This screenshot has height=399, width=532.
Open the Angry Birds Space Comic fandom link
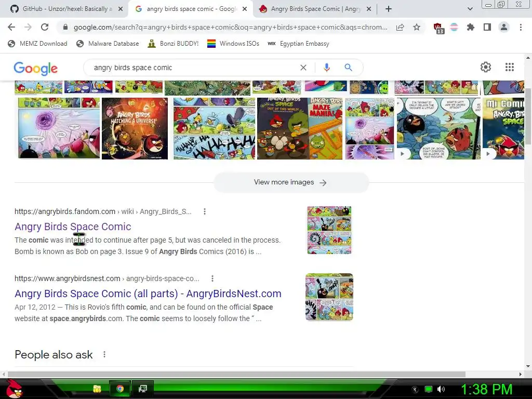point(73,227)
